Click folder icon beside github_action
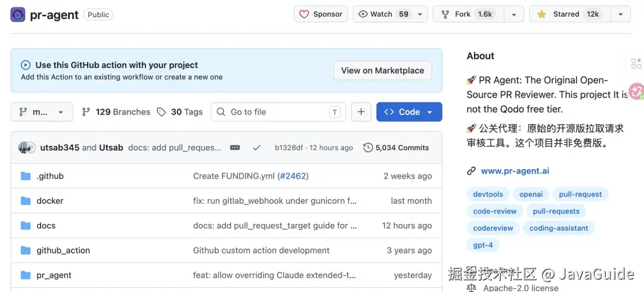This screenshot has width=644, height=292. tap(26, 250)
